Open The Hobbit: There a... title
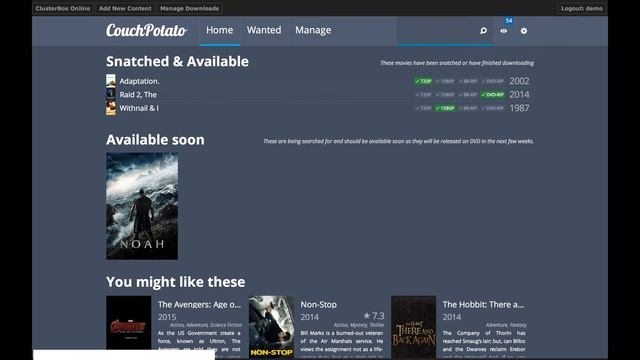Viewport: 640px width, 360px height. pyautogui.click(x=483, y=304)
